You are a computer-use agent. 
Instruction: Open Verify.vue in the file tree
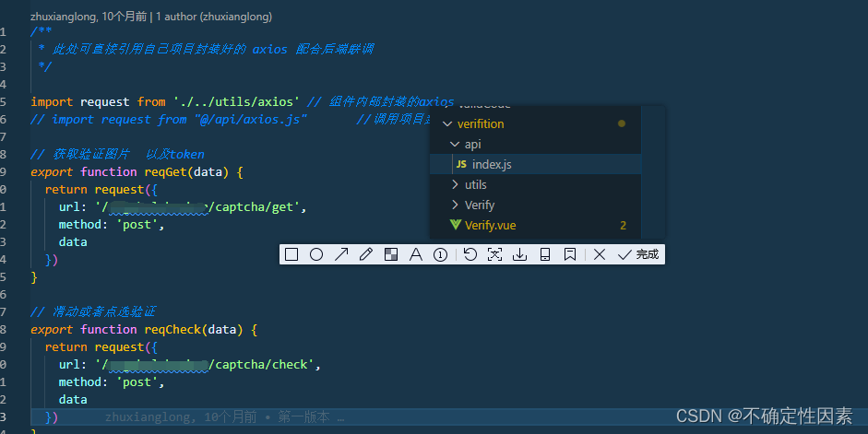pyautogui.click(x=490, y=225)
